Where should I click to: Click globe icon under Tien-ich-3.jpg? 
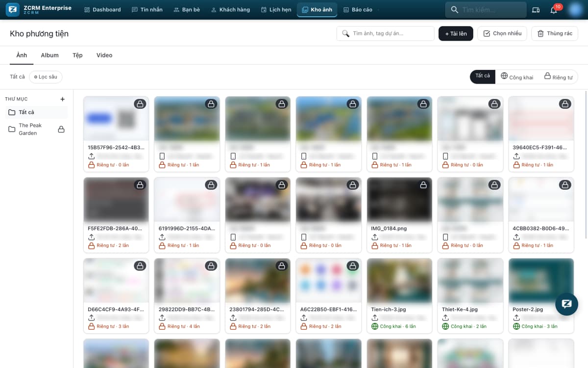tap(375, 326)
